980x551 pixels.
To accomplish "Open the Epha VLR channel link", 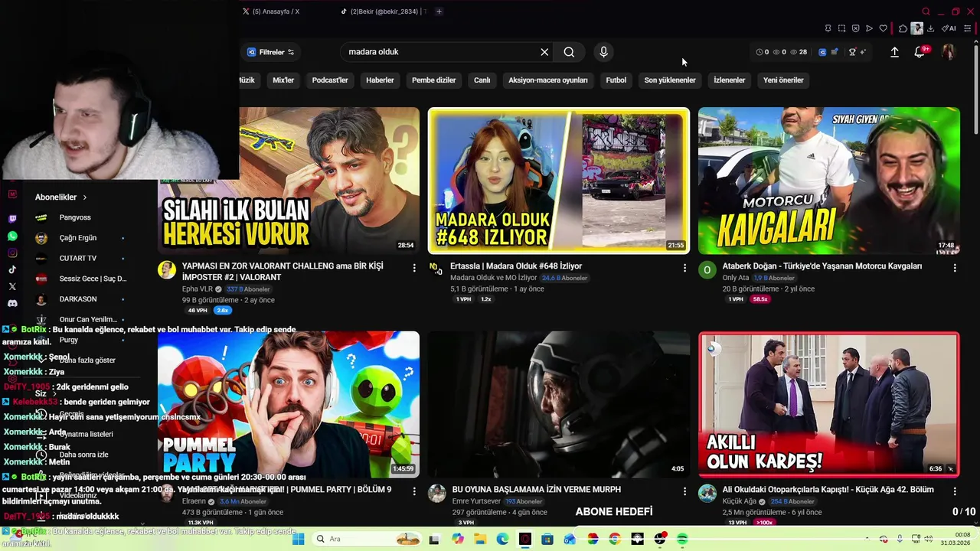I will coord(197,289).
